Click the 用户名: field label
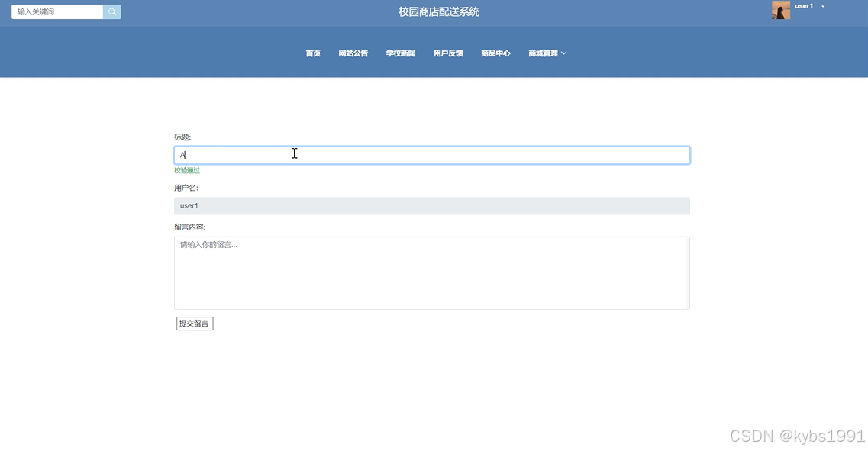Screen dimensions: 868x451 click(186, 188)
